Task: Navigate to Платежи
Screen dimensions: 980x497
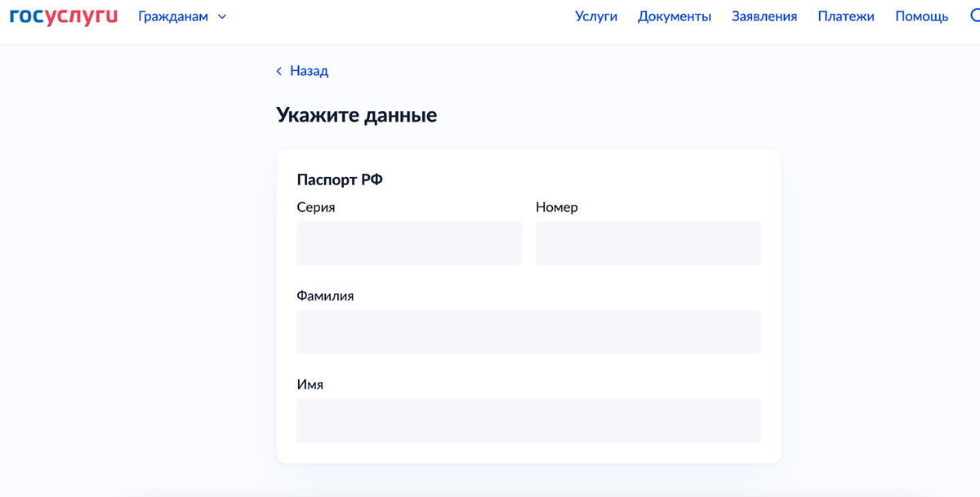Action: coord(845,16)
